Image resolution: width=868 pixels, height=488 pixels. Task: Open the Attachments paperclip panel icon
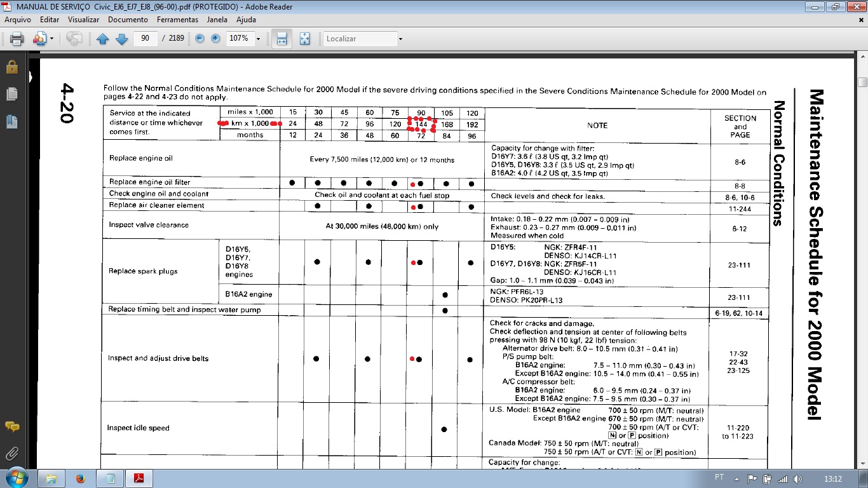[x=11, y=454]
